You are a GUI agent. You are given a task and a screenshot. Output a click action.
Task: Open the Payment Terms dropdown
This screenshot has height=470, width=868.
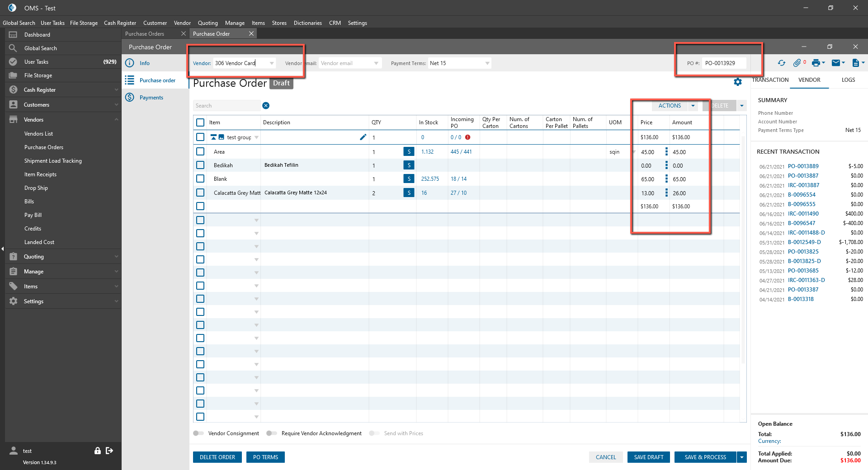[487, 63]
